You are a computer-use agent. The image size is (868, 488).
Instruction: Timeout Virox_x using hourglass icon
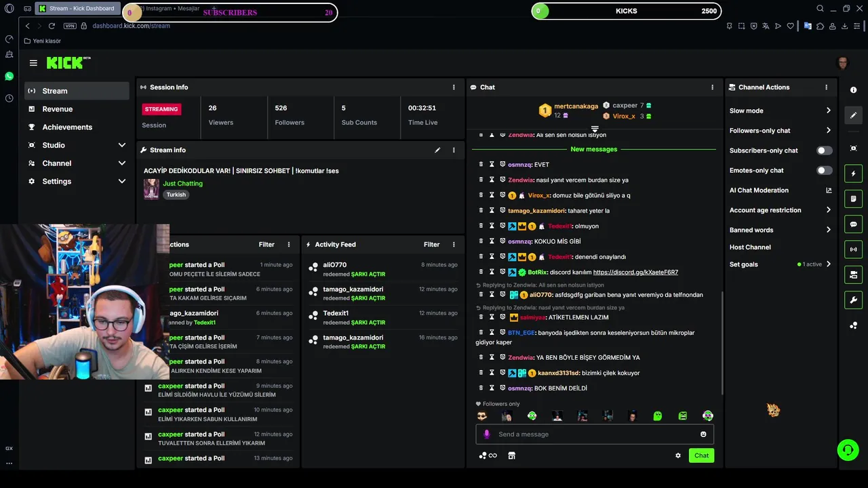click(x=492, y=195)
